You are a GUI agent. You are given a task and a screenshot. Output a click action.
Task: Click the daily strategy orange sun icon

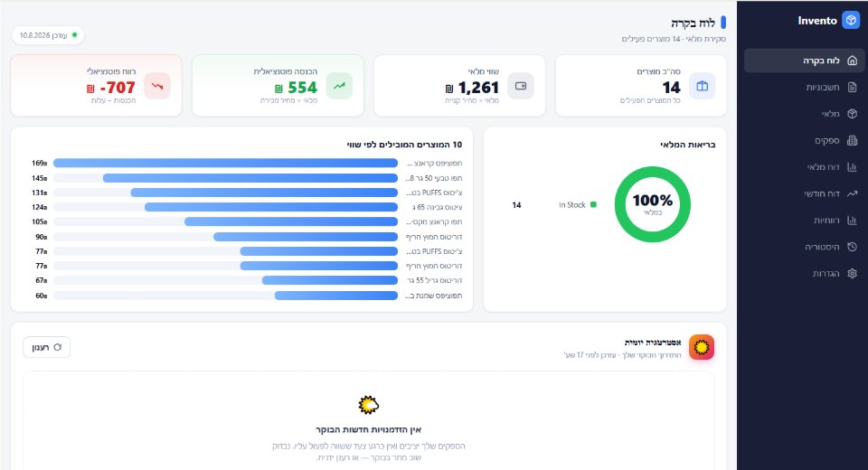pyautogui.click(x=702, y=347)
